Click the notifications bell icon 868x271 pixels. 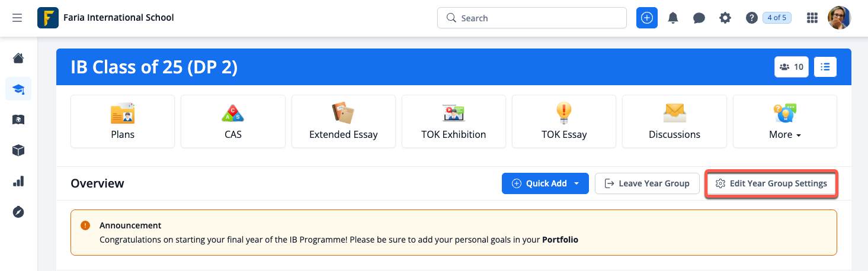pyautogui.click(x=673, y=18)
